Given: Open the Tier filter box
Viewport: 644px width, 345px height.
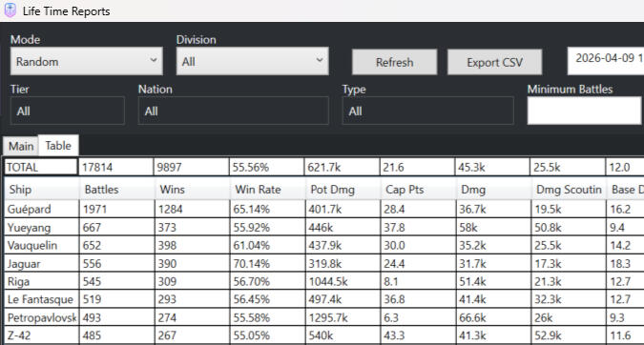Looking at the screenshot, I should pyautogui.click(x=68, y=111).
